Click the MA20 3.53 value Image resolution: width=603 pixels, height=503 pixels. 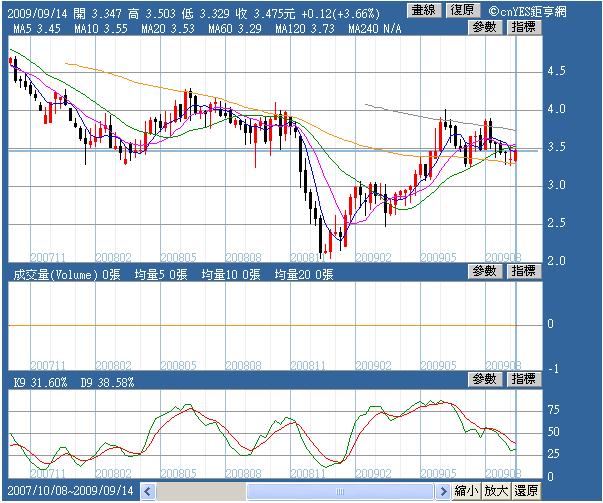pos(168,29)
